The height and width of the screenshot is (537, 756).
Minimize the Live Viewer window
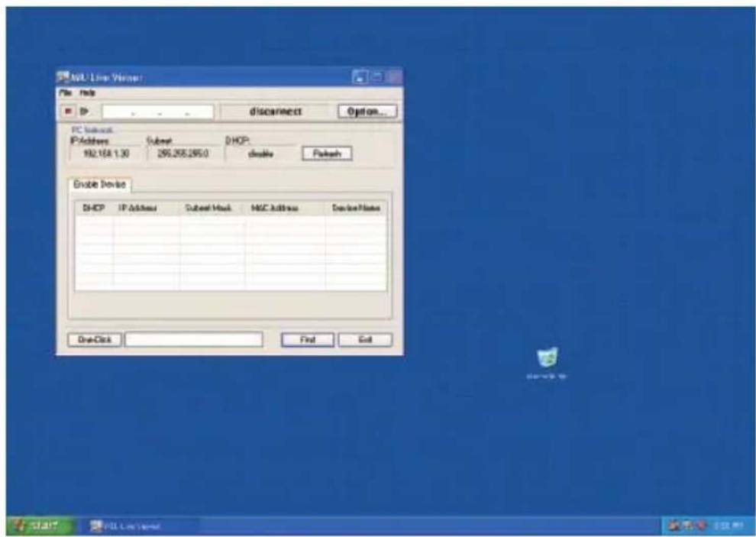pyautogui.click(x=360, y=77)
